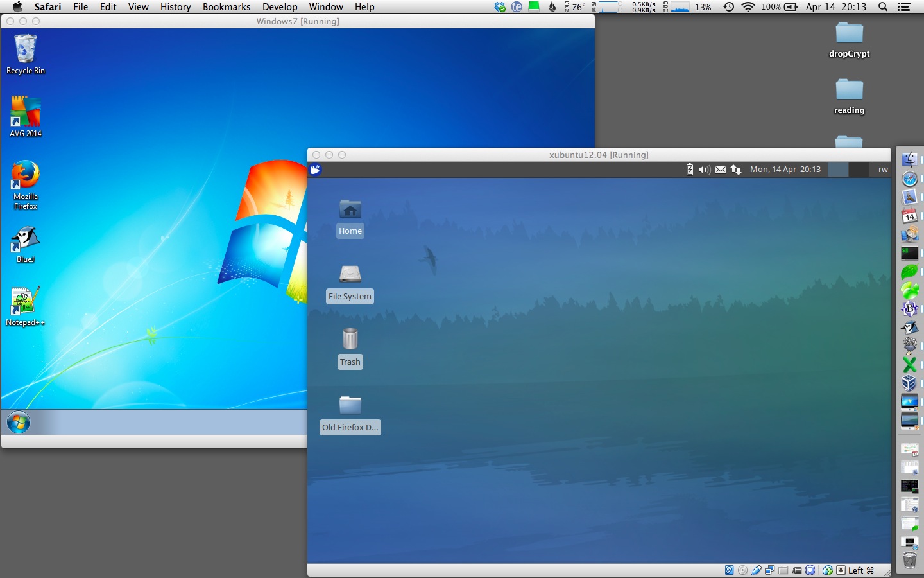Click the VirtualBox shared folders status icon
This screenshot has width=924, height=578.
point(783,570)
